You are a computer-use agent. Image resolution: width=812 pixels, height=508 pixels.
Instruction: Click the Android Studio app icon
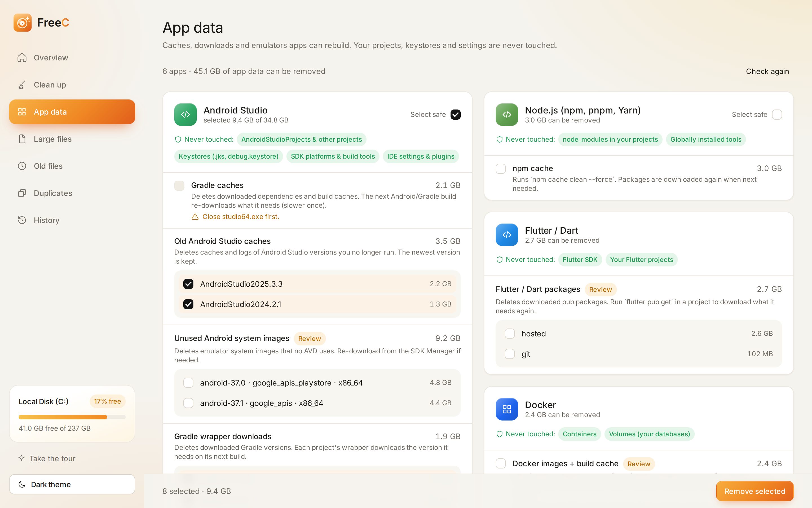click(x=186, y=115)
